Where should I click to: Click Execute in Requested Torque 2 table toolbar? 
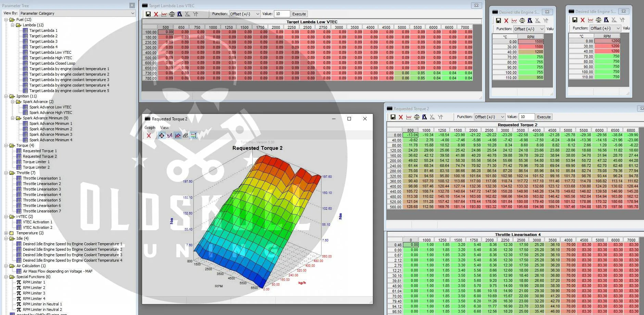(544, 117)
